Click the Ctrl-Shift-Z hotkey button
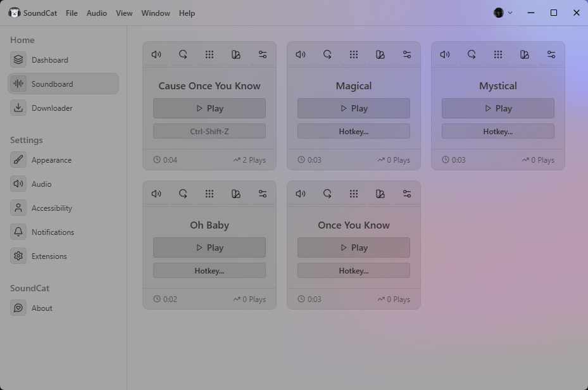 210,132
